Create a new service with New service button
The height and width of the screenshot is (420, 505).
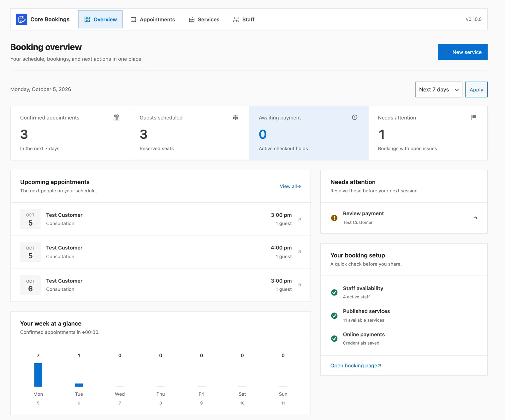tap(463, 52)
